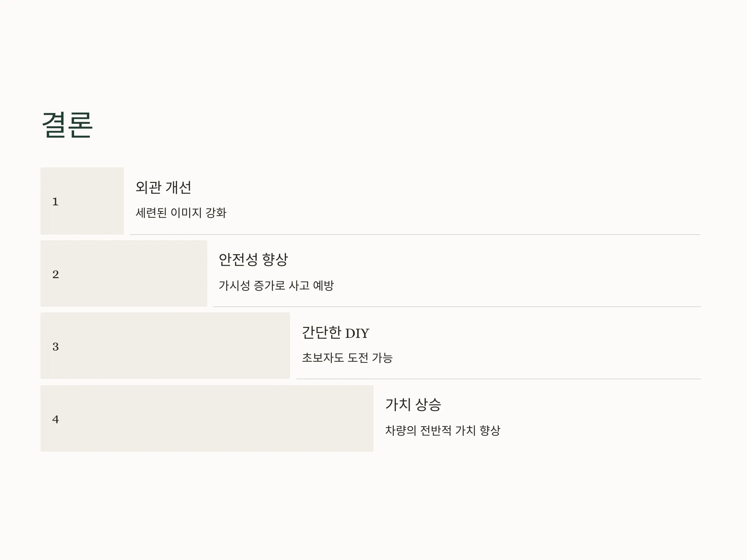This screenshot has height=560, width=747.
Task: Click the 결론 slide title
Action: pos(67,125)
